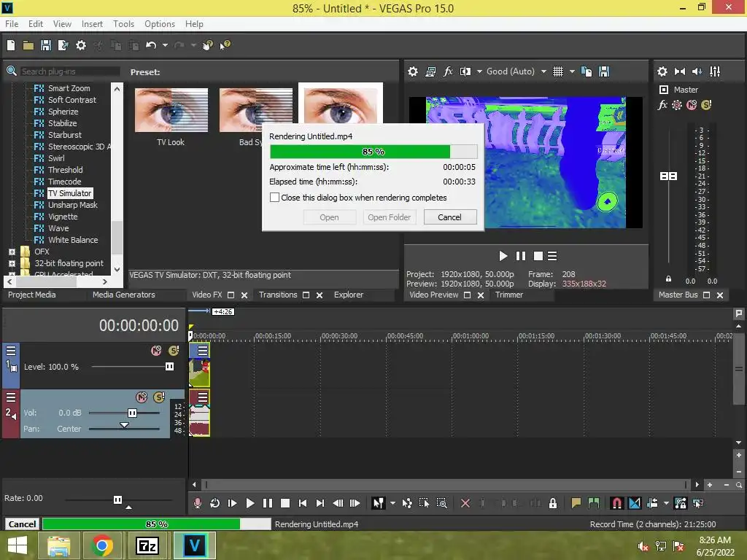Click the video track Level slider handle
The image size is (747, 560).
coord(169,367)
